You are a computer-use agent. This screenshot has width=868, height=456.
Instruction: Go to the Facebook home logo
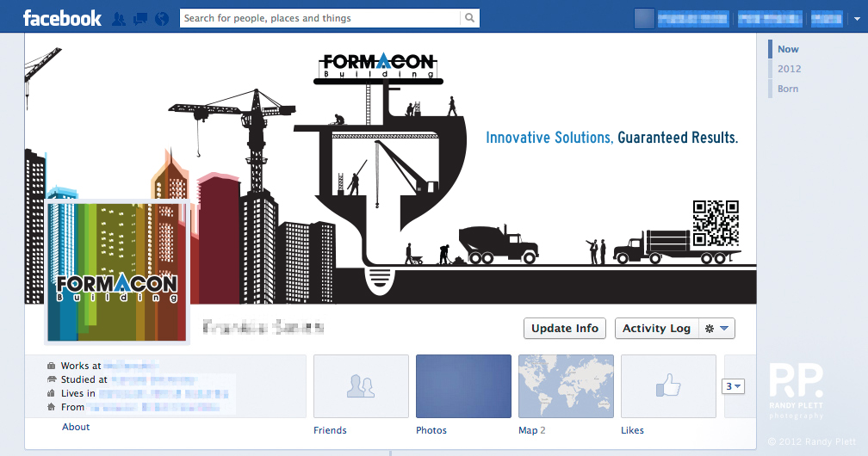(x=62, y=18)
